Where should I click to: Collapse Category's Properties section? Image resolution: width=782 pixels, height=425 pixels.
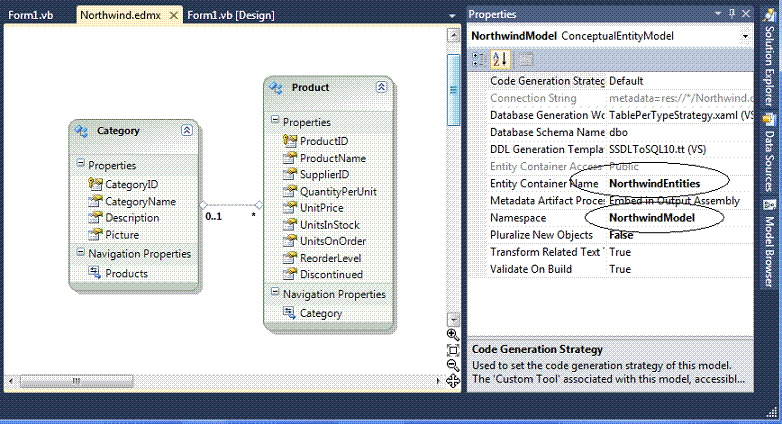coord(80,163)
